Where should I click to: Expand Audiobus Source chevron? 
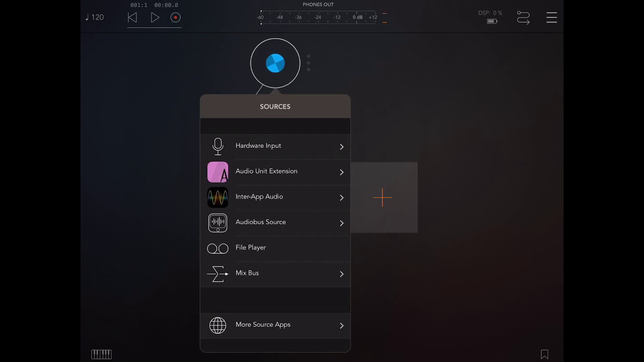[x=342, y=223]
